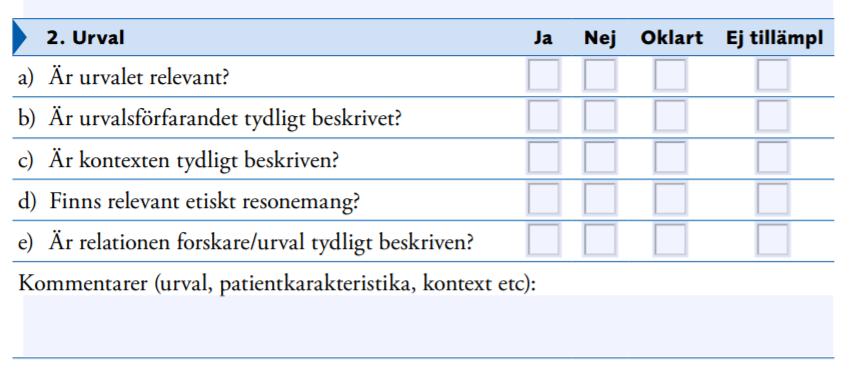Tick Ej tillämpl for urvalsförfarandet row

pos(773,117)
